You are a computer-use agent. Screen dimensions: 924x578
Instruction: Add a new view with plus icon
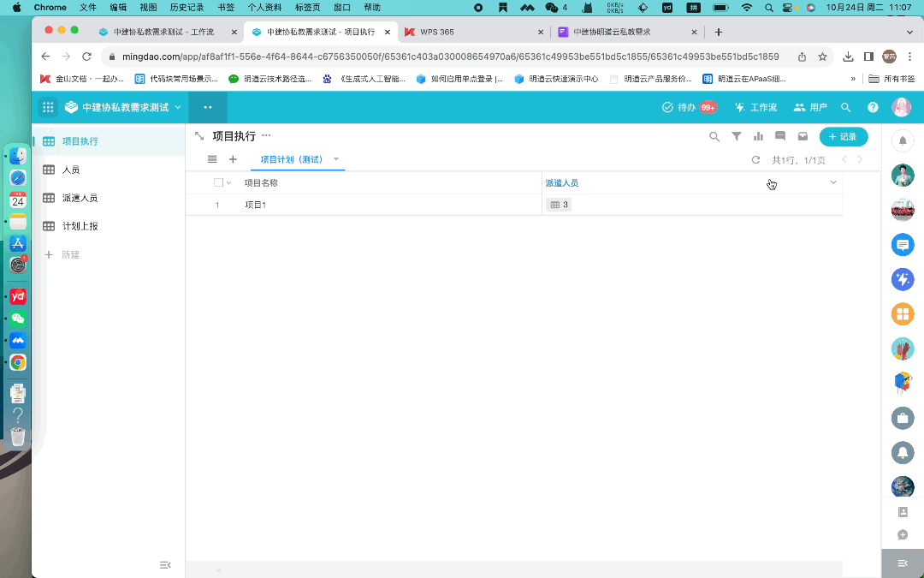click(x=233, y=159)
